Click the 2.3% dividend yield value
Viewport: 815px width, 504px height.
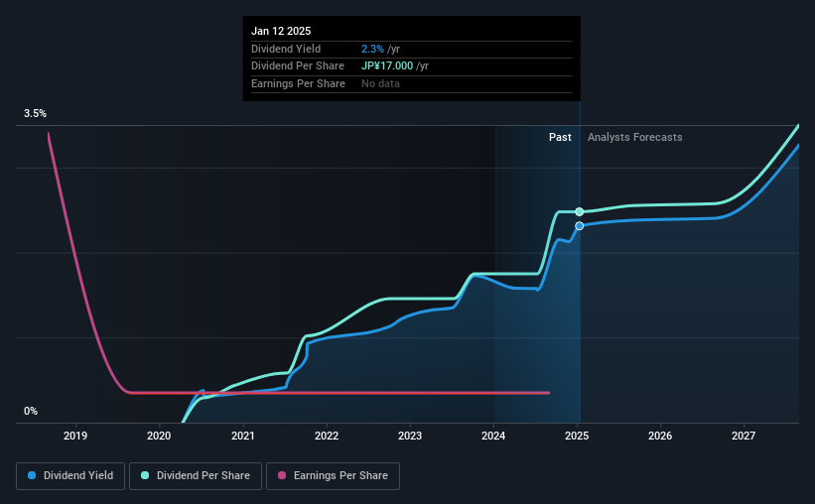[372, 49]
